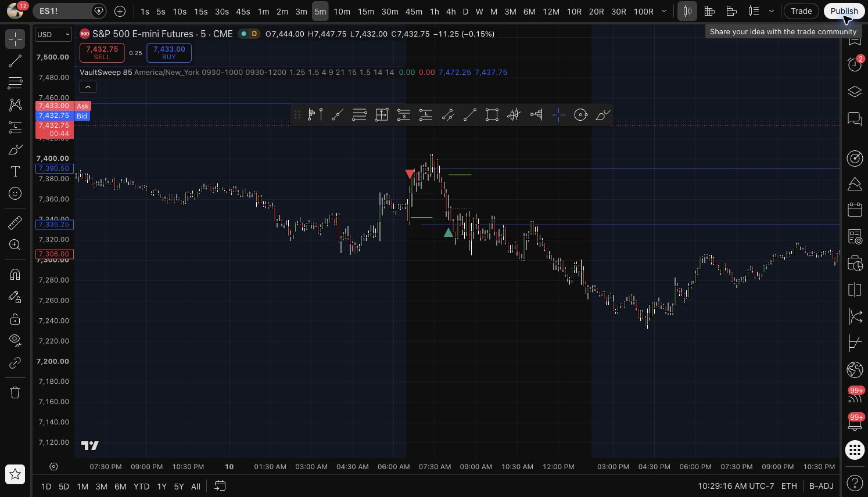Open USD currency dropdown
Image resolution: width=868 pixels, height=497 pixels.
click(x=53, y=34)
